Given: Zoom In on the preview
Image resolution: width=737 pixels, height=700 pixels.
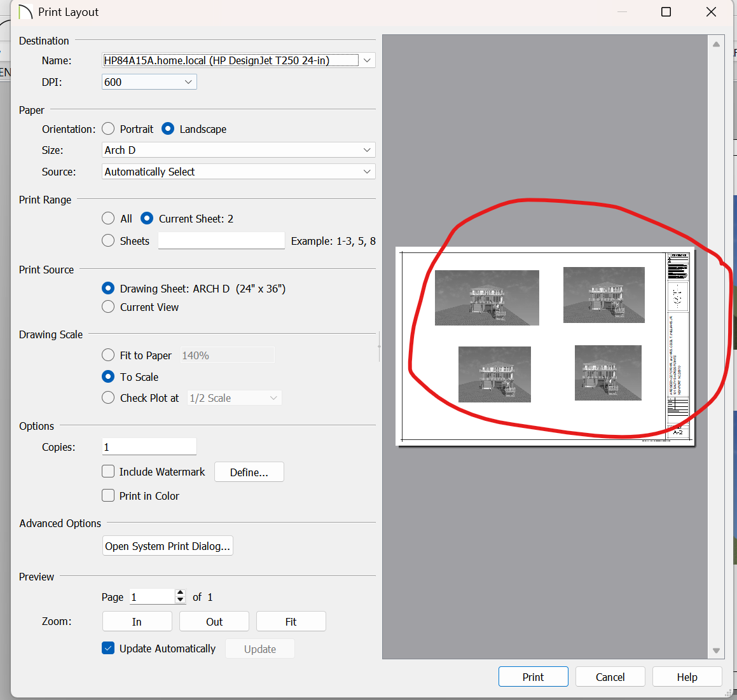Looking at the screenshot, I should 137,622.
